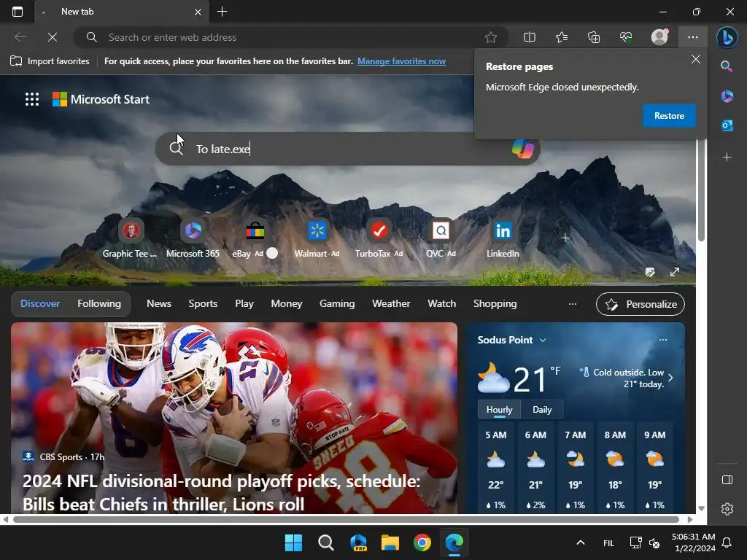747x560 pixels.
Task: Click the horizontal scrollbar
Action: click(x=346, y=519)
